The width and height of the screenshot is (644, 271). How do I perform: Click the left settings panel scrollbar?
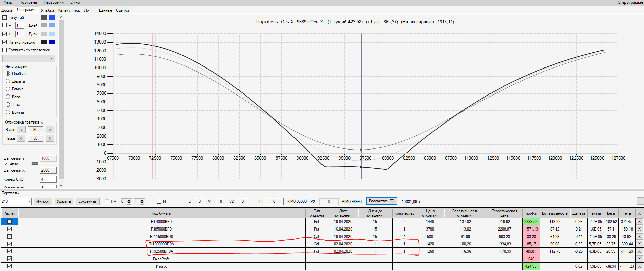pos(61,100)
